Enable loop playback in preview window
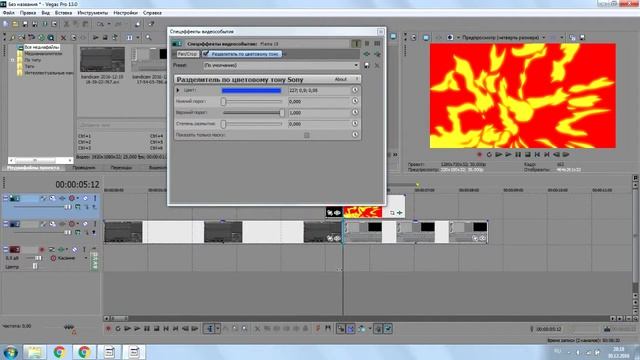Viewport: 640px width, 360px height. pyautogui.click(x=489, y=155)
